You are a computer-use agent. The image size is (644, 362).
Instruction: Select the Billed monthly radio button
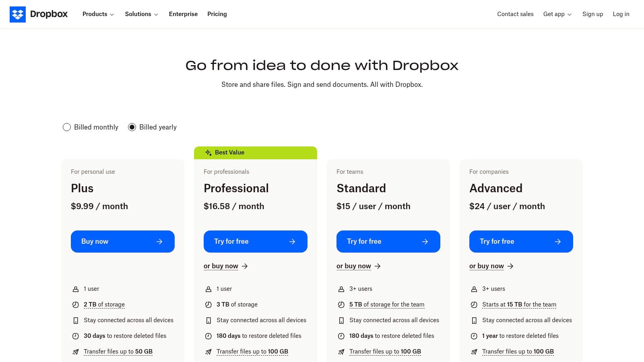tap(67, 127)
